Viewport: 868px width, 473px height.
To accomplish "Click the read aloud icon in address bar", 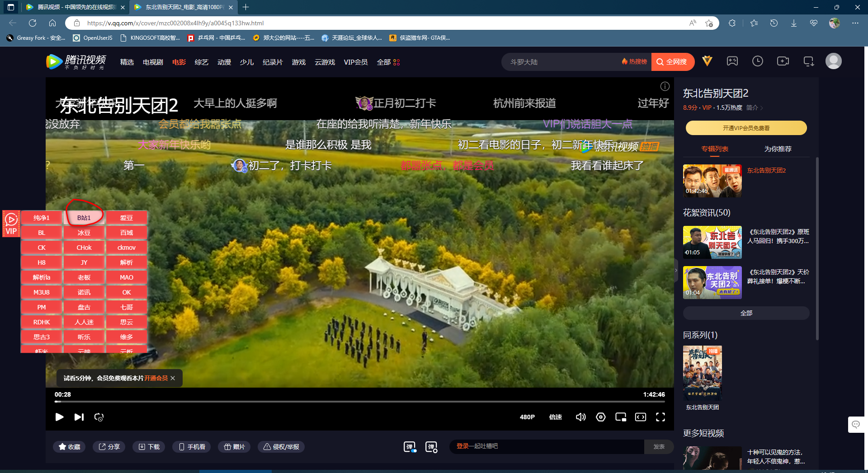I will (693, 23).
